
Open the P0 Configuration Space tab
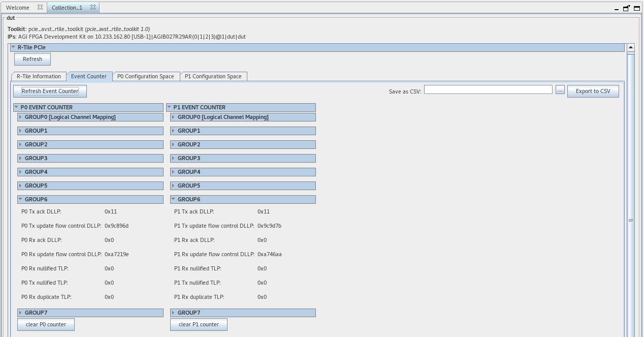click(145, 76)
